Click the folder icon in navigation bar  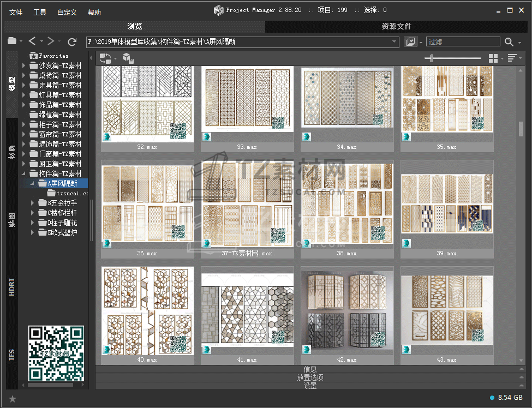(x=12, y=41)
